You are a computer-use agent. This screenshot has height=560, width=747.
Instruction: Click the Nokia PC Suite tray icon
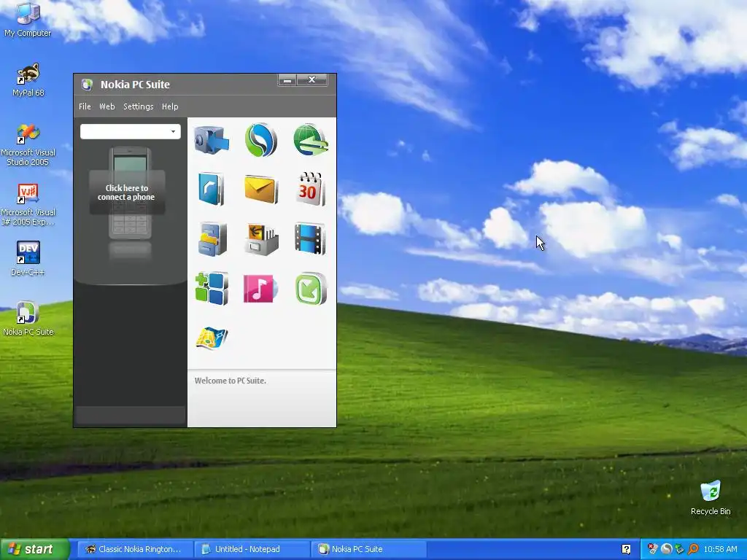click(x=666, y=549)
